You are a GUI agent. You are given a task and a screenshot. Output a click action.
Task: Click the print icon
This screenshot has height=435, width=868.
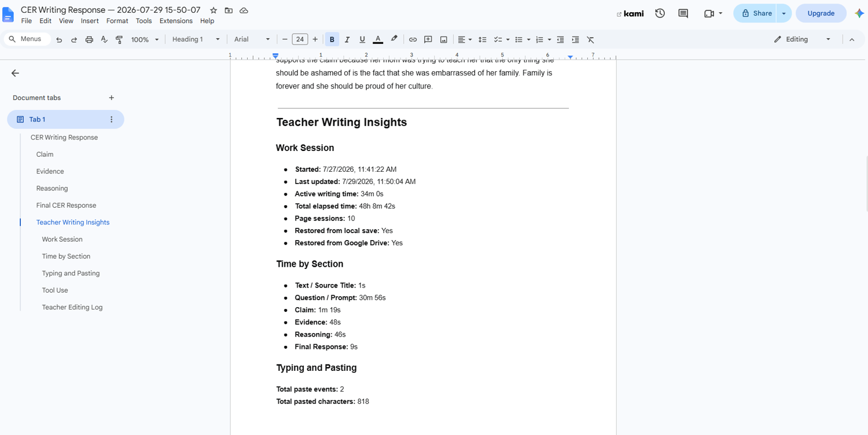[89, 39]
